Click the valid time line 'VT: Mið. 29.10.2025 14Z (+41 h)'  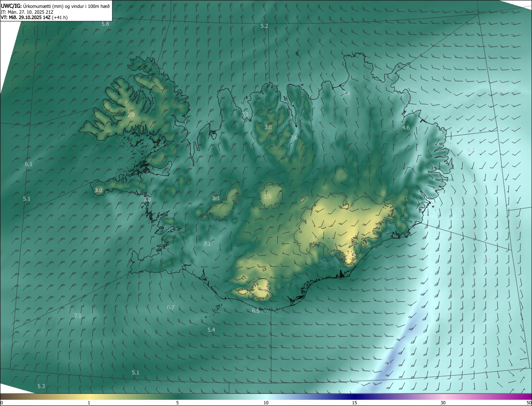click(34, 17)
